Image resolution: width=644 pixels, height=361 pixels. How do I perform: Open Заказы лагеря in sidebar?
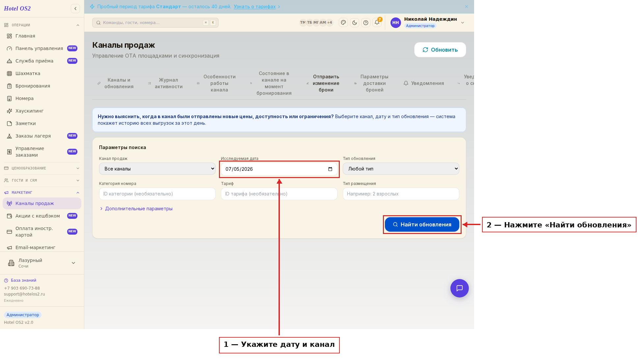point(42,136)
